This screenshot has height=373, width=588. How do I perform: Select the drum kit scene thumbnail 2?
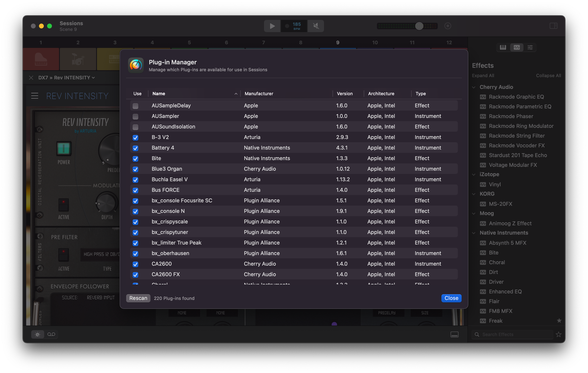78,59
